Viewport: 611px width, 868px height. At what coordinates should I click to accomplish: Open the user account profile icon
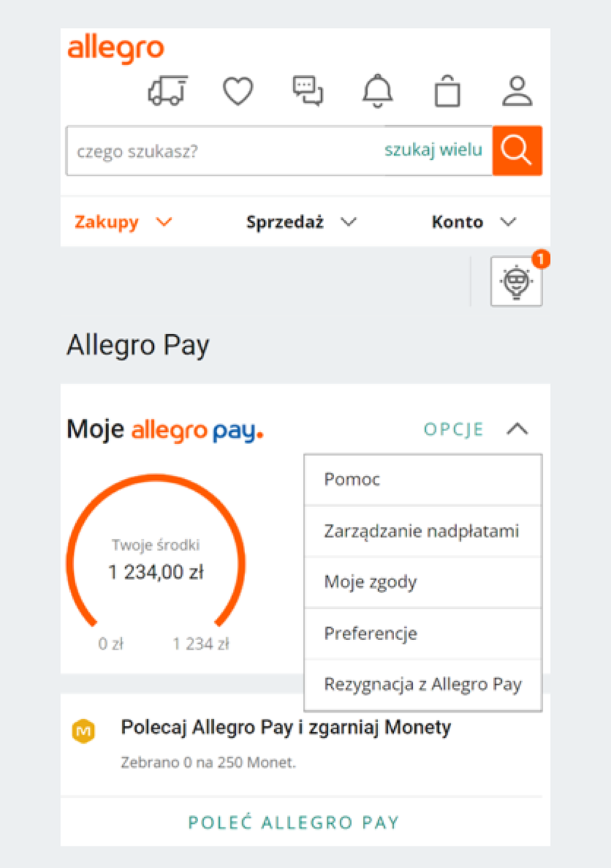tap(516, 90)
